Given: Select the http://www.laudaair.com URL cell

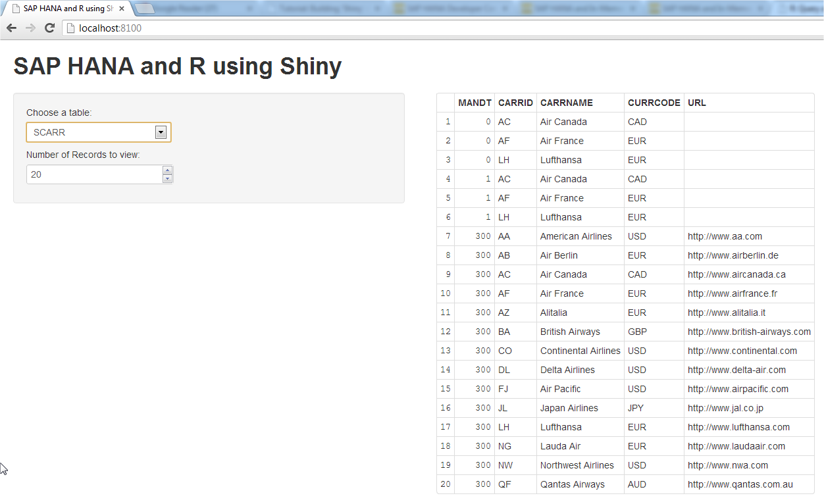Looking at the screenshot, I should click(x=749, y=446).
